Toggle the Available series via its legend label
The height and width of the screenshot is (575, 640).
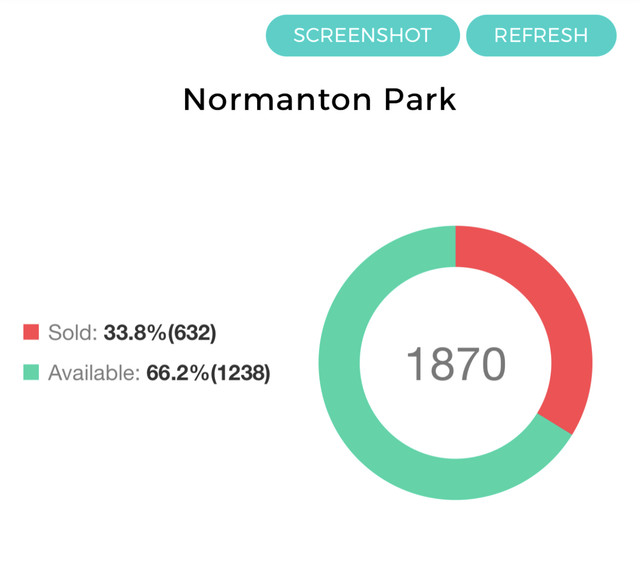(x=93, y=373)
